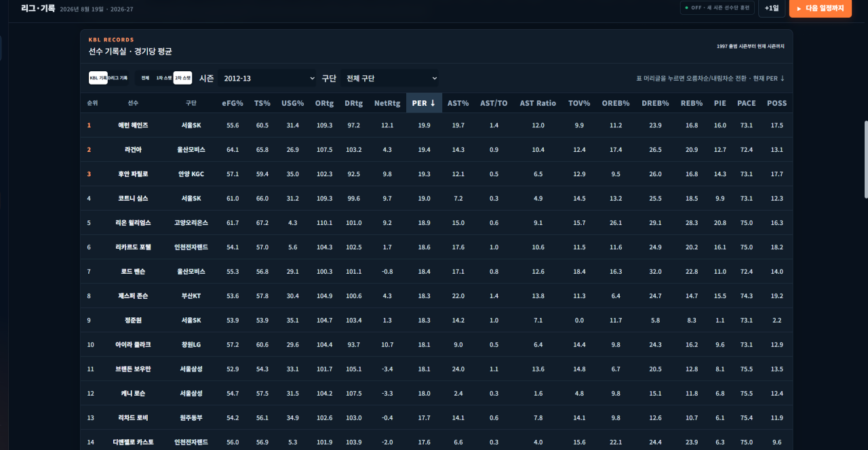Sort the table by TS% column
The height and width of the screenshot is (450, 868).
(262, 103)
